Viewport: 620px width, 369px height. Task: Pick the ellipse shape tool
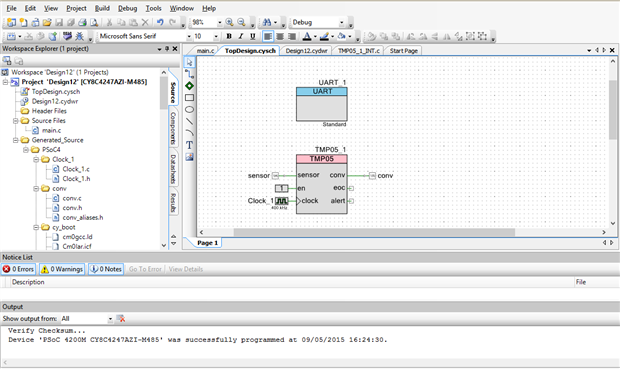pos(189,110)
